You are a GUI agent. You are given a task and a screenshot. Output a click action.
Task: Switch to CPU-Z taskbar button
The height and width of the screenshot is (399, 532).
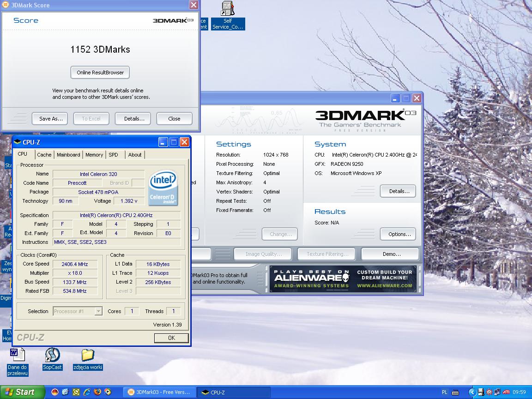(x=234, y=392)
